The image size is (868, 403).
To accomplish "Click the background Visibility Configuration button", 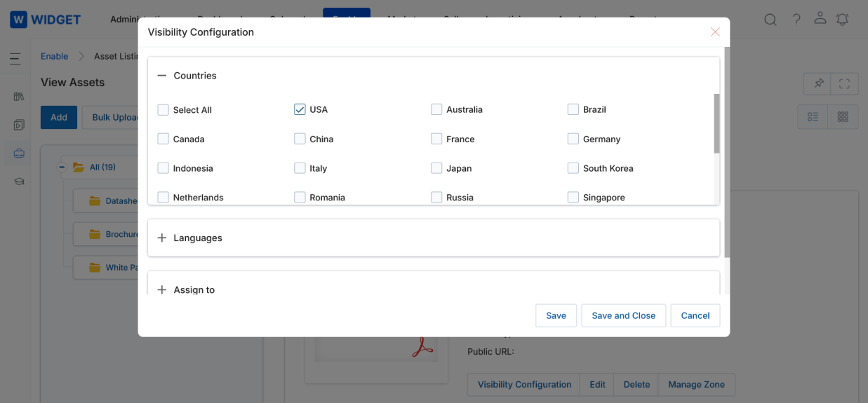I will coord(524,384).
